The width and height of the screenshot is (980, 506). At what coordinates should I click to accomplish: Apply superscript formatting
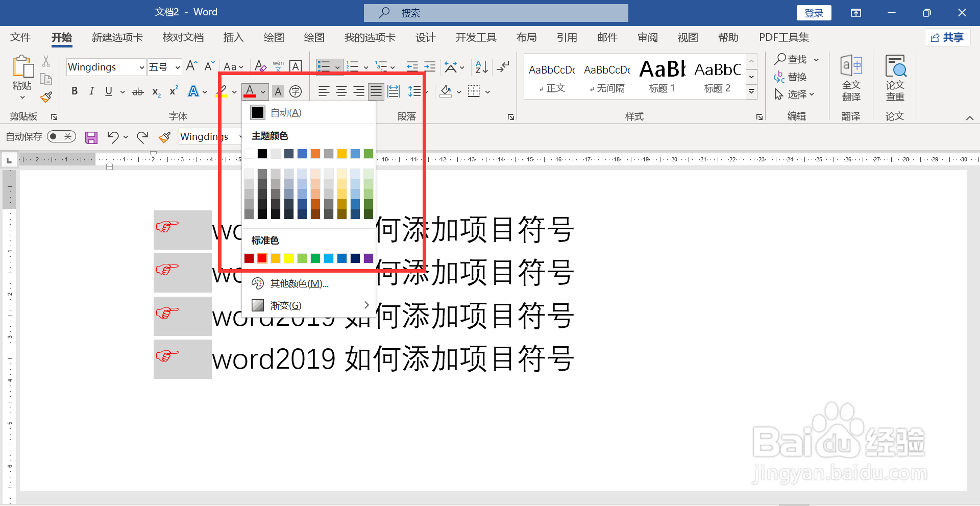tap(174, 91)
